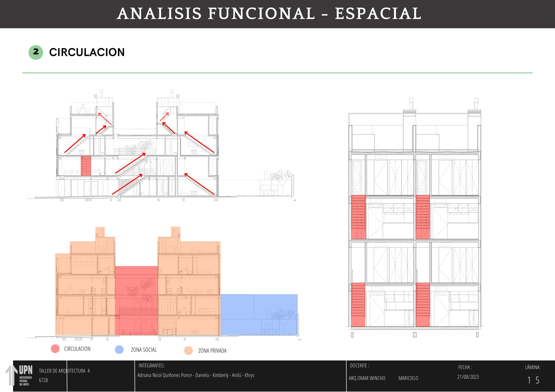
Task: Click the ZONA SOCIAL legend label
Action: 144,350
